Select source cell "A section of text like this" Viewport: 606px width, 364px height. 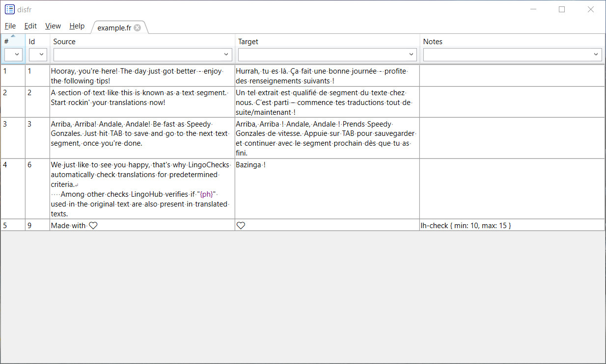pos(142,102)
